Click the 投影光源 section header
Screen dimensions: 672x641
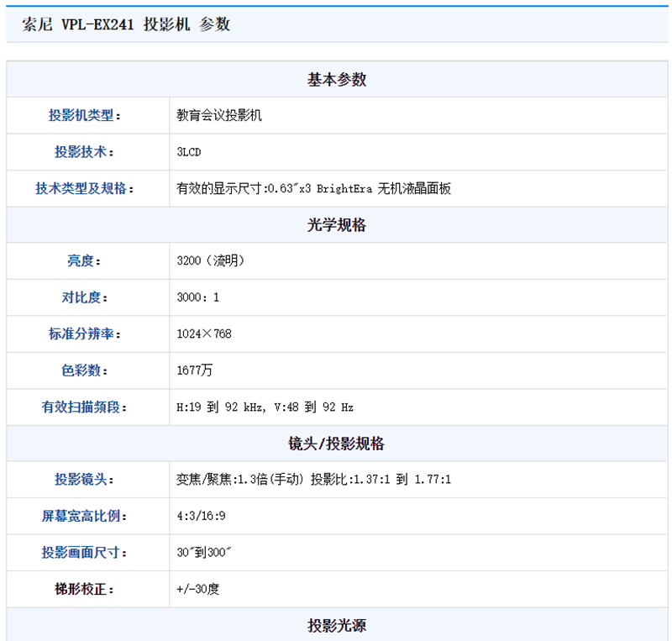(337, 626)
